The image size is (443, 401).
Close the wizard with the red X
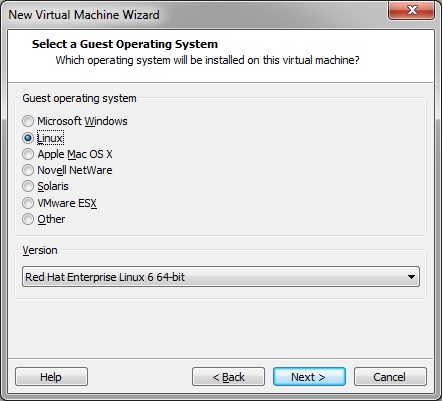pos(412,10)
